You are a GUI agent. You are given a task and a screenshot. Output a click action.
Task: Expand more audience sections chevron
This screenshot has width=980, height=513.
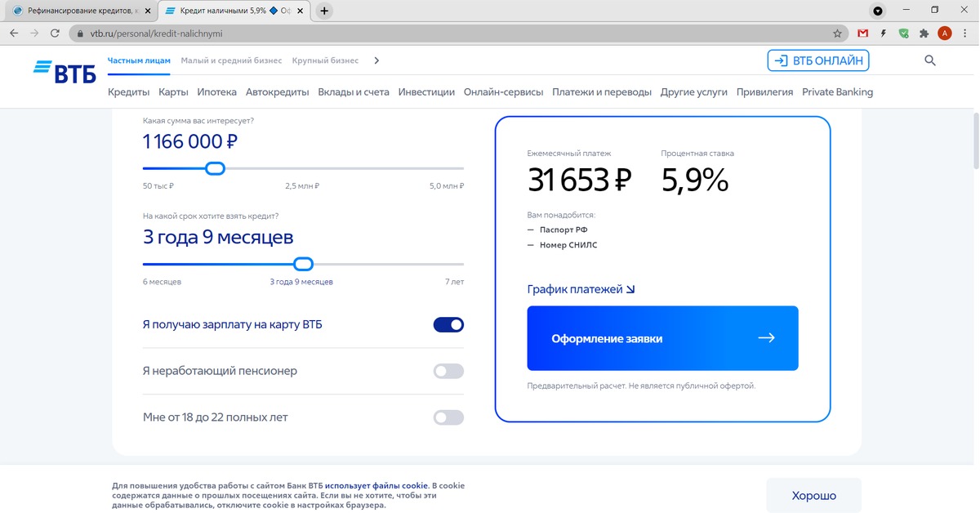[376, 60]
